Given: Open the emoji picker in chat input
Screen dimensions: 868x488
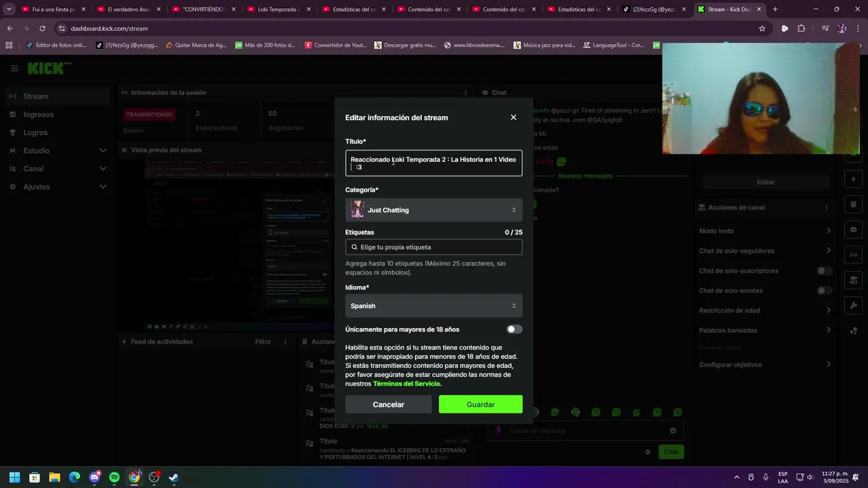Looking at the screenshot, I should point(673,430).
